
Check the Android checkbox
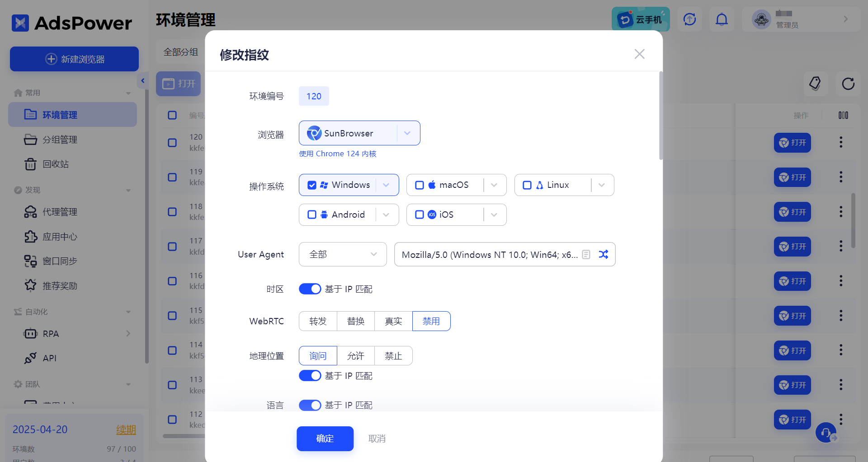click(x=312, y=215)
